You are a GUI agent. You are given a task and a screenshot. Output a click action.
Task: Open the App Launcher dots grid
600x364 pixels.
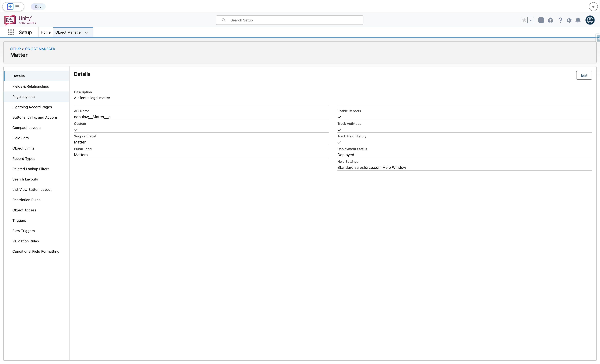pos(11,32)
